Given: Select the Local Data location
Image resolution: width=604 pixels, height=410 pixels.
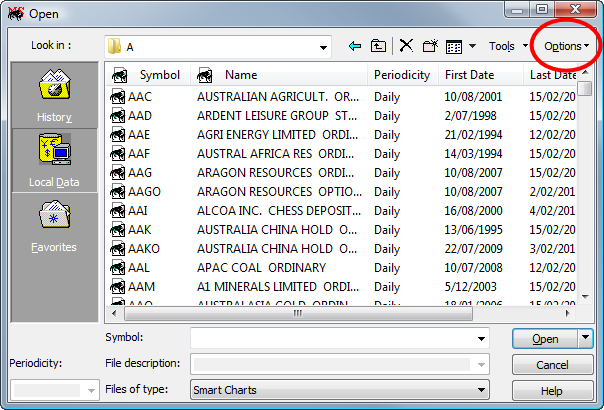Looking at the screenshot, I should [x=55, y=160].
